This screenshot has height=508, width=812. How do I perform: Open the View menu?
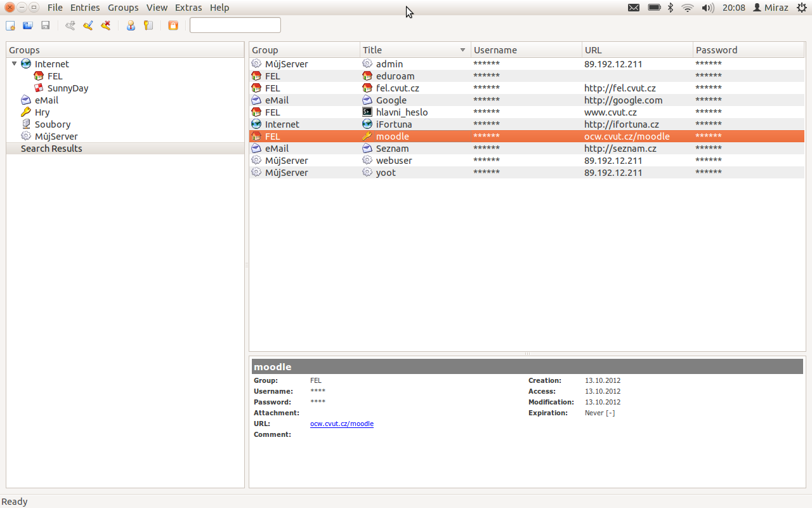pos(157,8)
